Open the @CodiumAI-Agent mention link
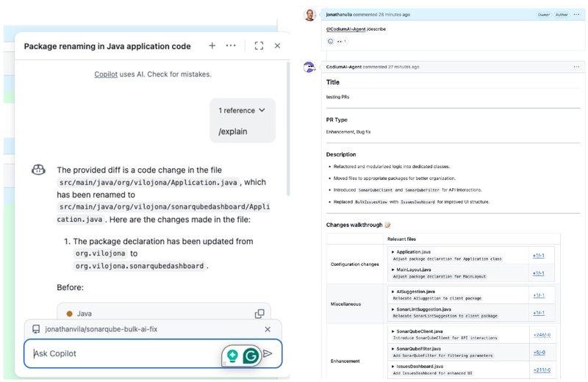 point(345,29)
